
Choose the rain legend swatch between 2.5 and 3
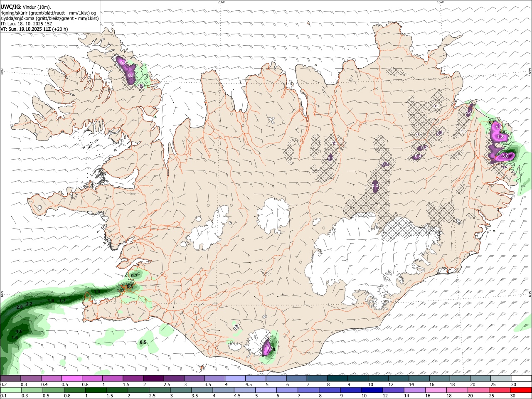click(x=160, y=390)
